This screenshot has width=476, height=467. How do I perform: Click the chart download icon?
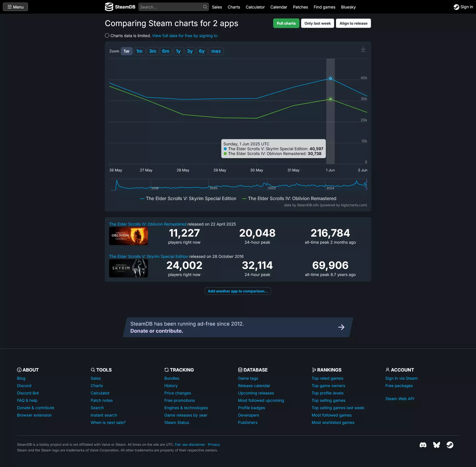coord(363,49)
